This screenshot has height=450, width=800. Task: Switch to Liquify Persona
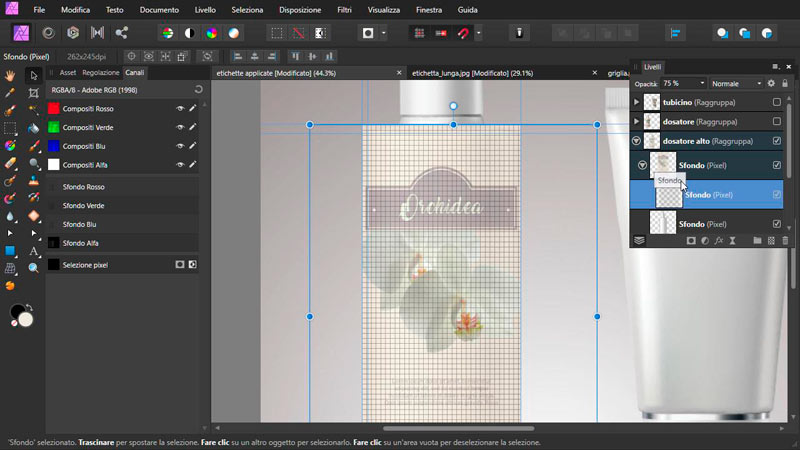(48, 33)
